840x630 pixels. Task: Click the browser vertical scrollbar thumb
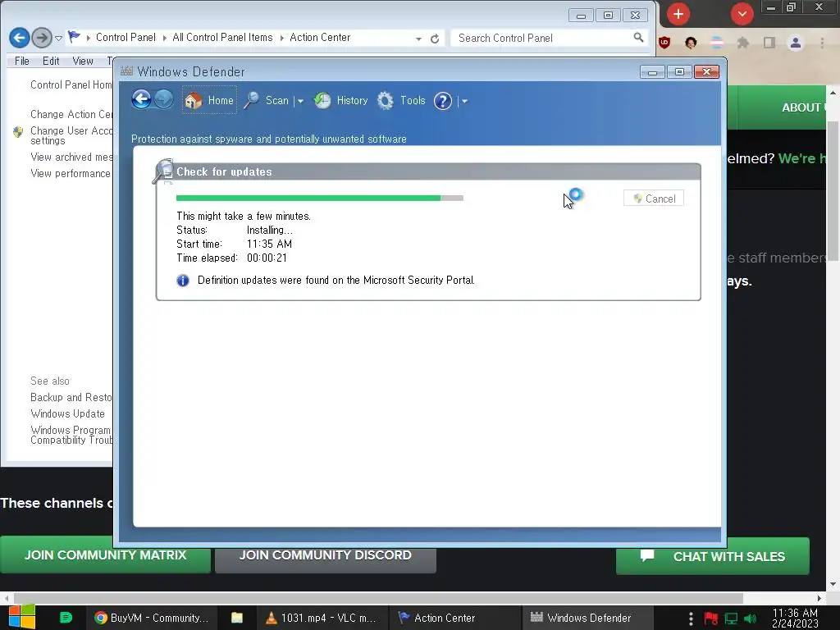coord(833,190)
